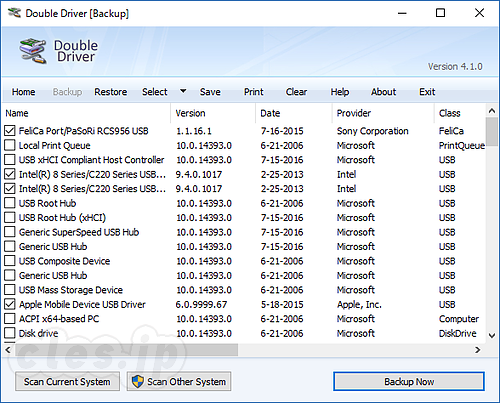This screenshot has width=500, height=403.
Task: Click the Double Driver title bar app icon
Action: pyautogui.click(x=14, y=13)
